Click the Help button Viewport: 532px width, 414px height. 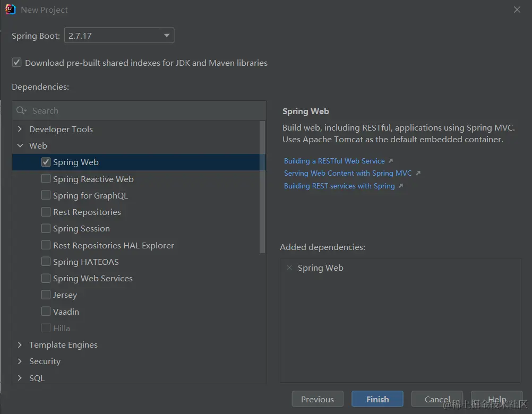(x=497, y=399)
